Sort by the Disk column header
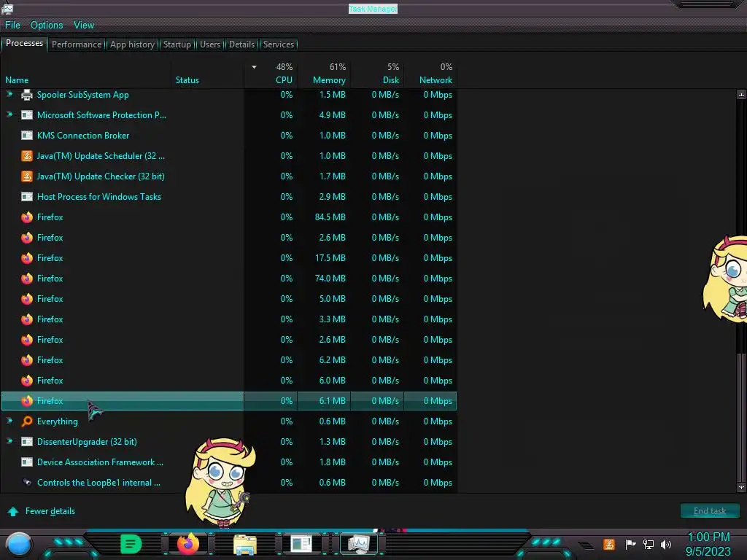This screenshot has width=747, height=560. [377, 74]
